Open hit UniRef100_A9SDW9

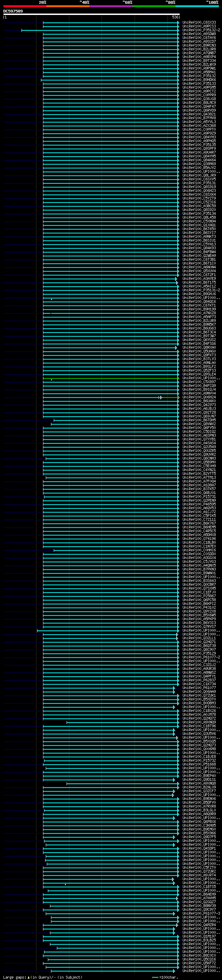tap(199, 34)
